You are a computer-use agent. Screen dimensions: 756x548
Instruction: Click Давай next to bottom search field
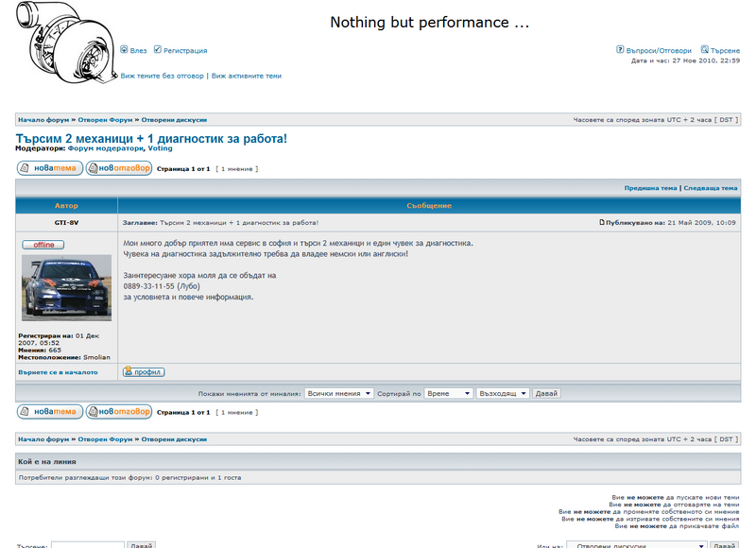pos(141,545)
